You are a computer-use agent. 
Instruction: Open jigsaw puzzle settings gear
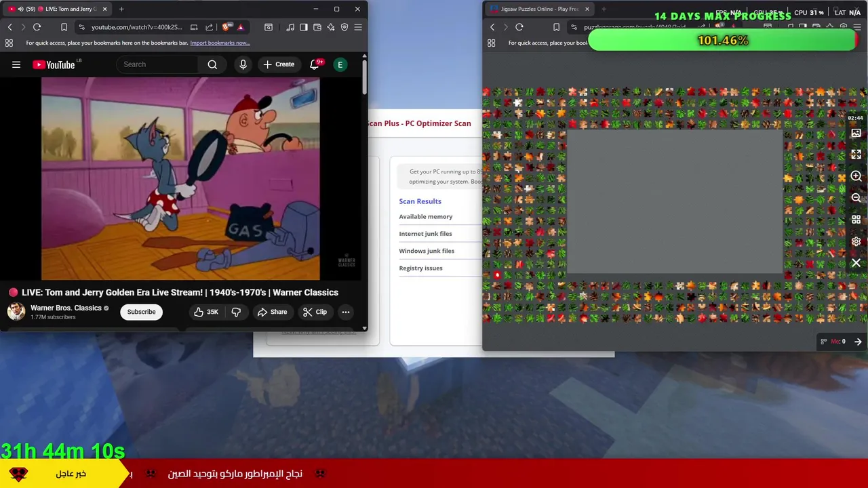click(856, 241)
